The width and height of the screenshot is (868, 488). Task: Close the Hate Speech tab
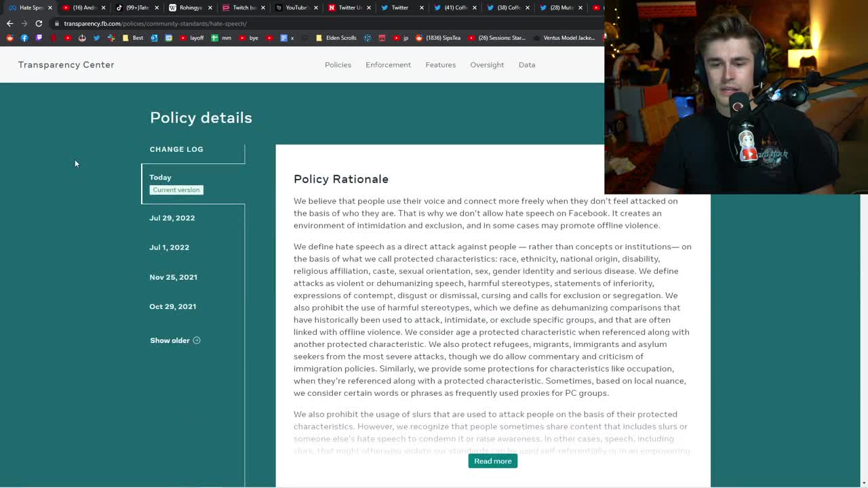pos(50,7)
